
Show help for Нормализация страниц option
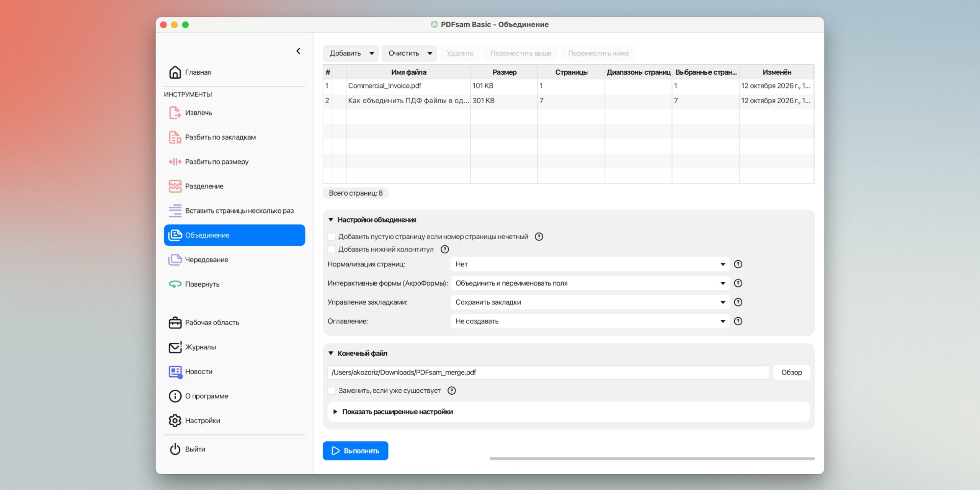(x=738, y=264)
